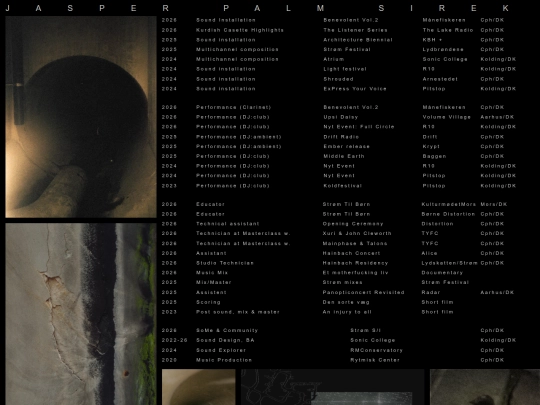Select 'Technical assistant' role
540x405 pixels.
[x=227, y=224]
